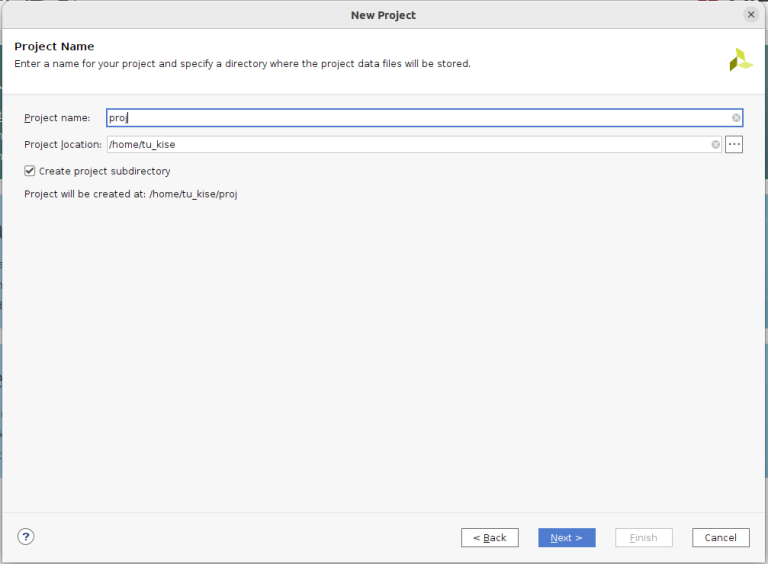This screenshot has width=768, height=564.
Task: Click the 'Enter a name for your project' description
Action: [242, 64]
